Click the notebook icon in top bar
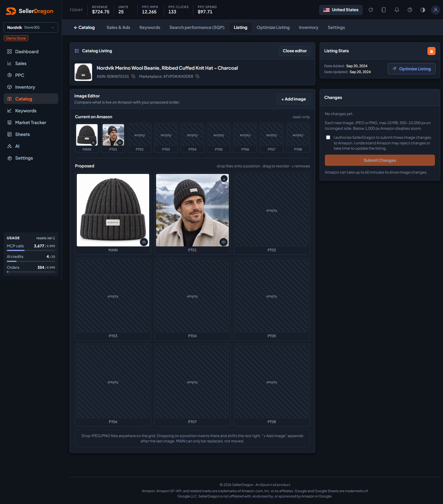 tap(384, 10)
